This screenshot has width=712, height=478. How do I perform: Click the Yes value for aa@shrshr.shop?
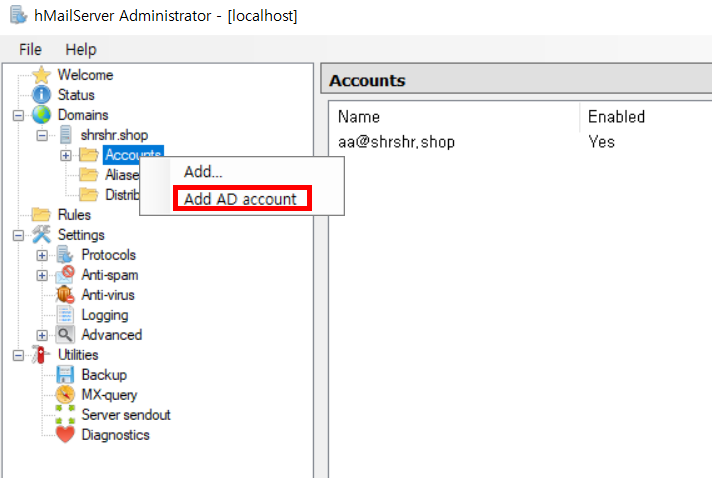pos(601,142)
